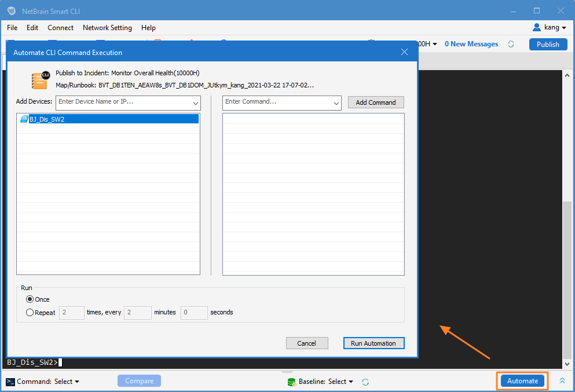
Task: Click the BJ_Dis_SW2 device icon
Action: point(24,119)
